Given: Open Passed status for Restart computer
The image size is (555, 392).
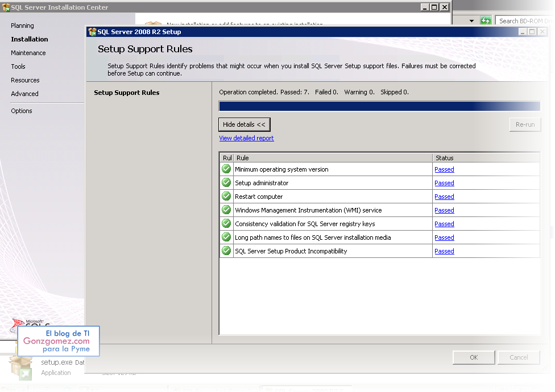Looking at the screenshot, I should [444, 197].
